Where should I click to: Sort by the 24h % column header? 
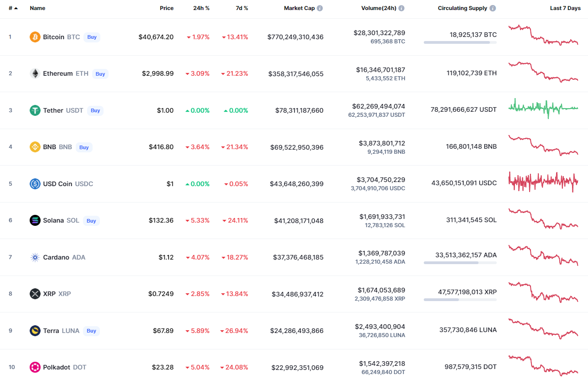(201, 8)
